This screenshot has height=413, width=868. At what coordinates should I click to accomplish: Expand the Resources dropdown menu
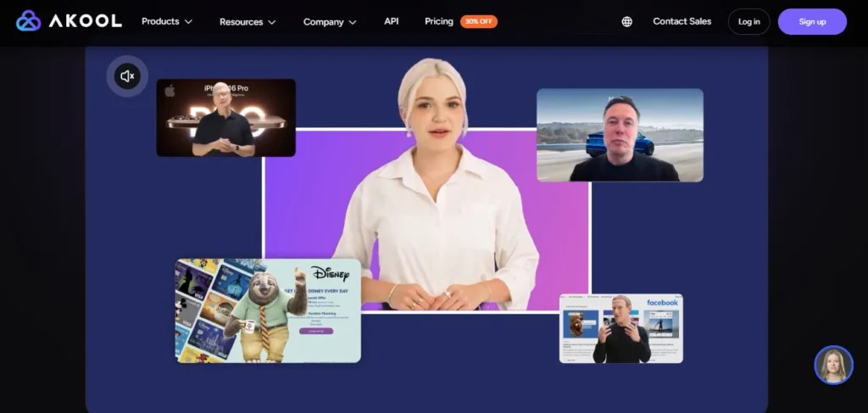click(248, 22)
